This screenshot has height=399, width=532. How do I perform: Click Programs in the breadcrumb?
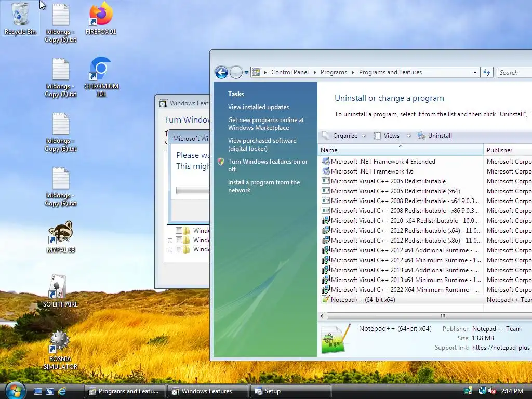point(334,72)
